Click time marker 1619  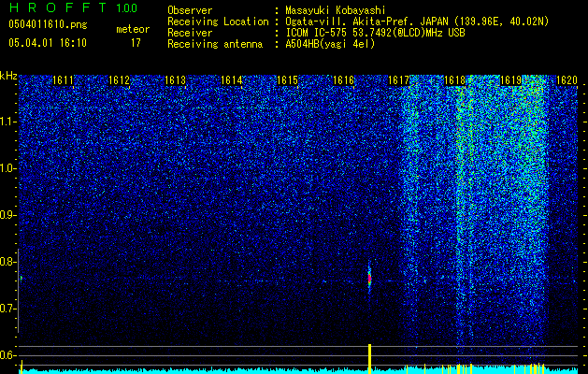pos(510,80)
